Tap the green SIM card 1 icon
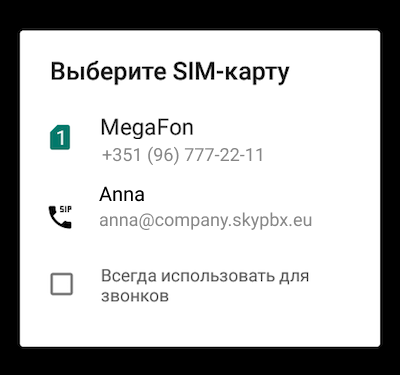Viewport: 400px width, 375px height. point(60,137)
